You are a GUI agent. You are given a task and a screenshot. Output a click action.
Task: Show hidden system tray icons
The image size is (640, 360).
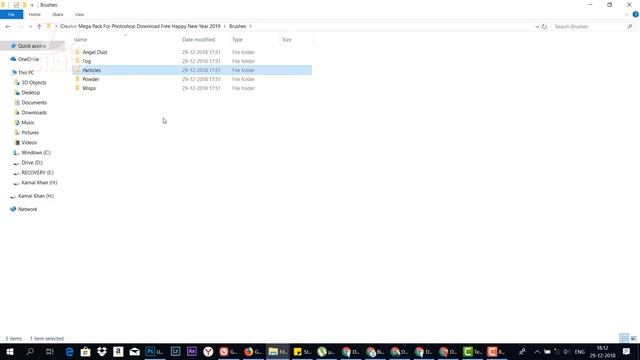click(x=537, y=351)
